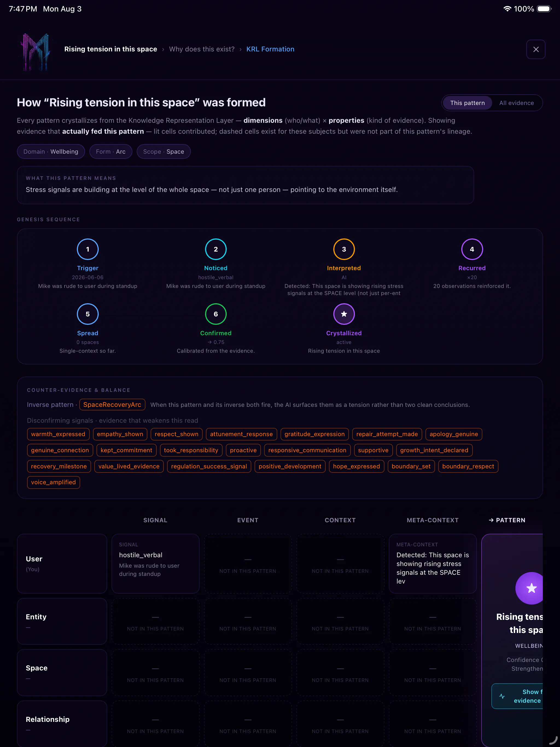Select the Relationship dimension row

pos(62,724)
